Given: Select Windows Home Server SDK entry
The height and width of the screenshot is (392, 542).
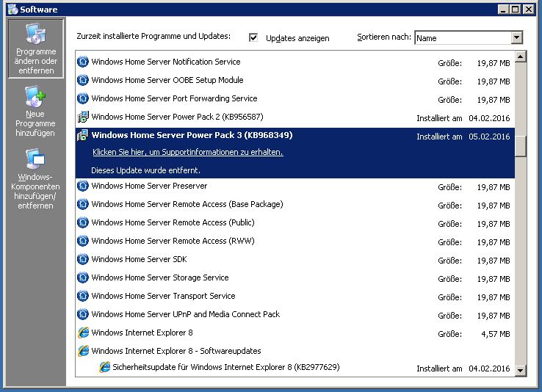Looking at the screenshot, I should (295, 259).
